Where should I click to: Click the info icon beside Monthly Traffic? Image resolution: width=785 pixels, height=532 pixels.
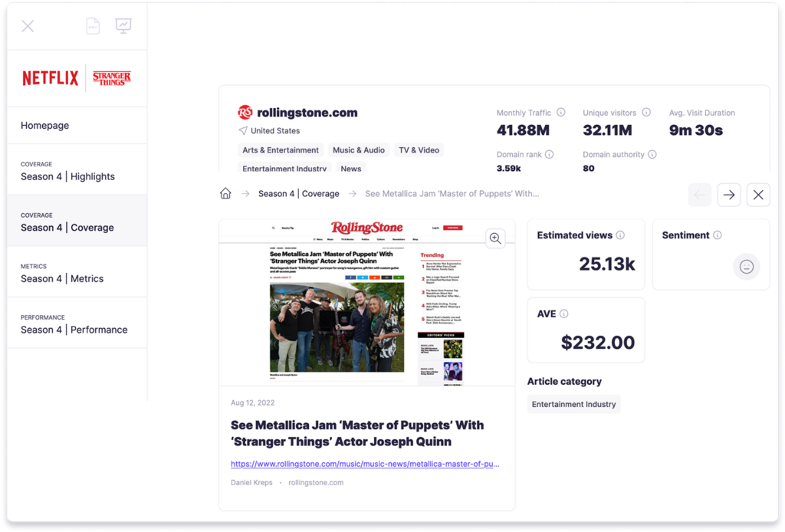(x=561, y=113)
